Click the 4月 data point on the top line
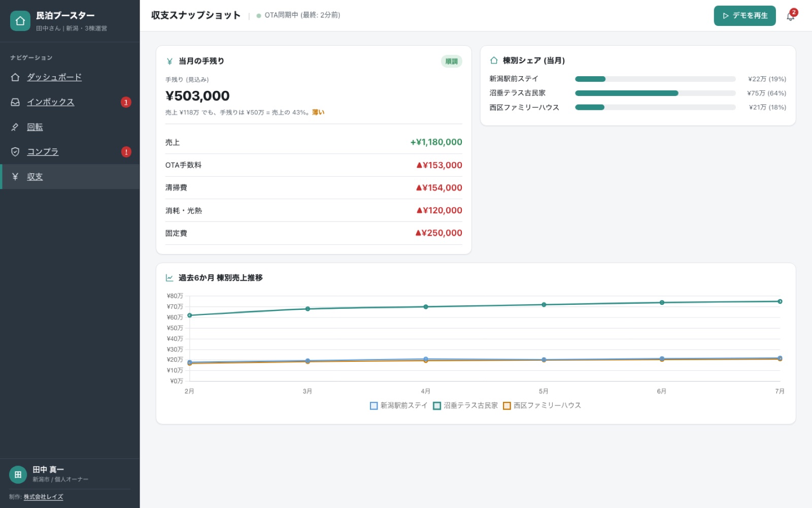812x508 pixels. (426, 307)
